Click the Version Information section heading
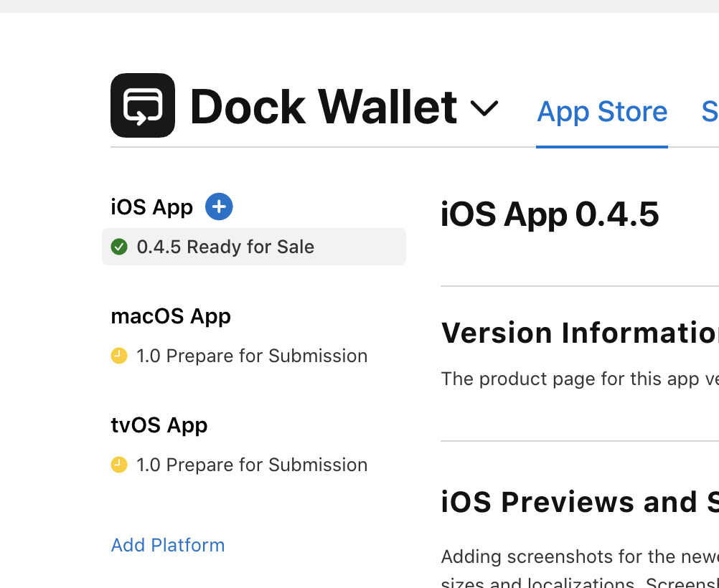 (580, 333)
